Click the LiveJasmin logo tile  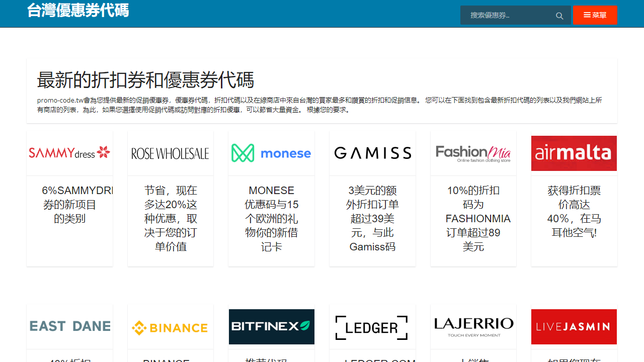(574, 327)
